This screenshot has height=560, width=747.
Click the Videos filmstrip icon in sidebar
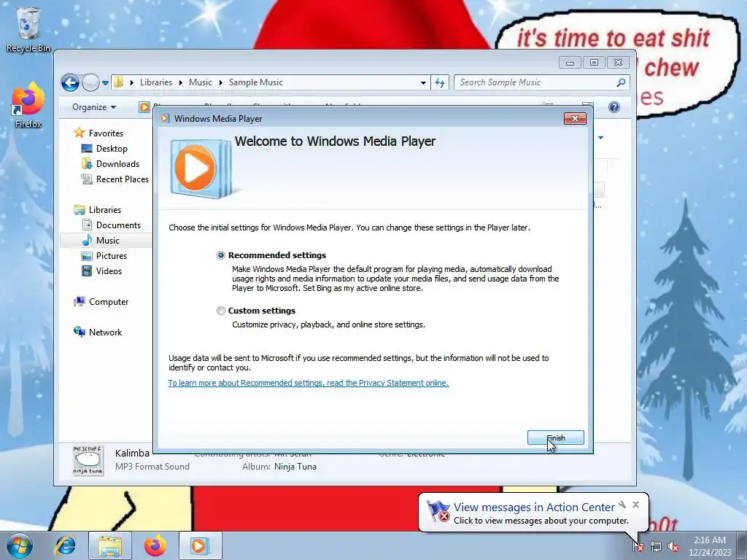click(87, 271)
